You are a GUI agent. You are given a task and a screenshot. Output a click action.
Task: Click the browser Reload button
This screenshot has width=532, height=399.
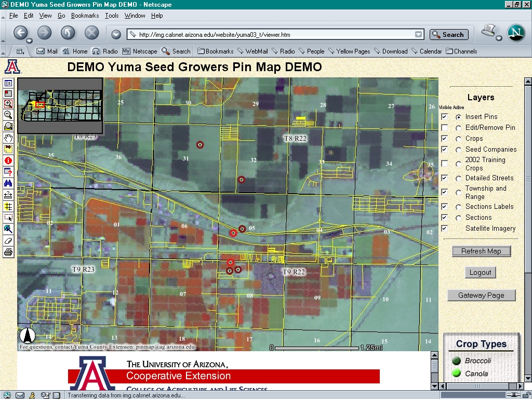pos(68,33)
